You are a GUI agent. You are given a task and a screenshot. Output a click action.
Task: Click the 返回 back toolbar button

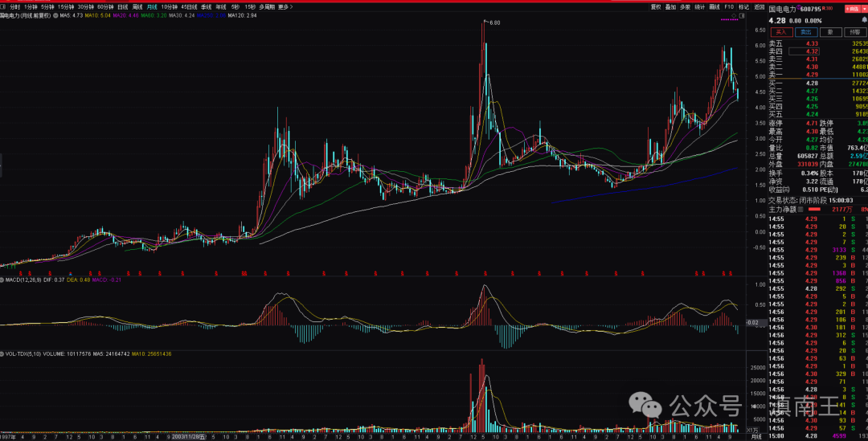coord(759,7)
